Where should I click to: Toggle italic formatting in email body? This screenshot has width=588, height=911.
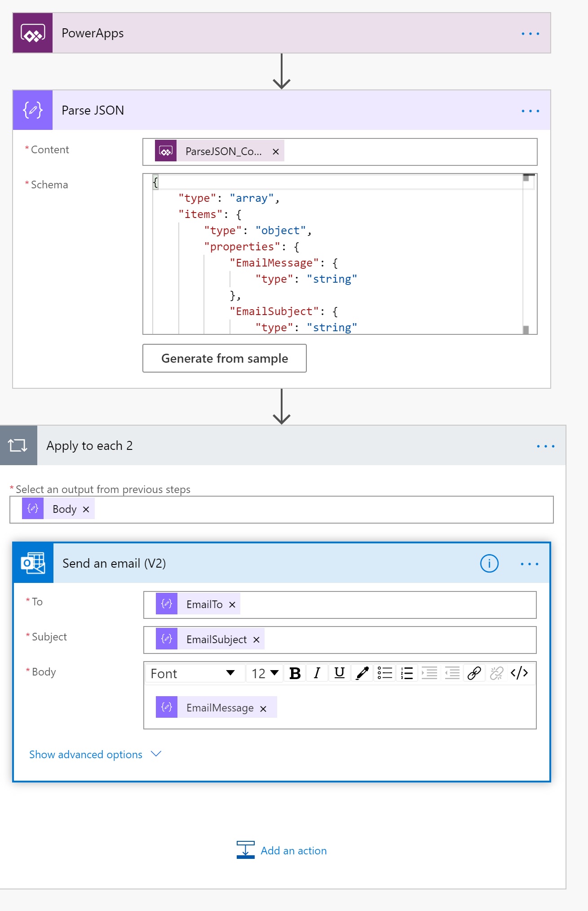317,673
